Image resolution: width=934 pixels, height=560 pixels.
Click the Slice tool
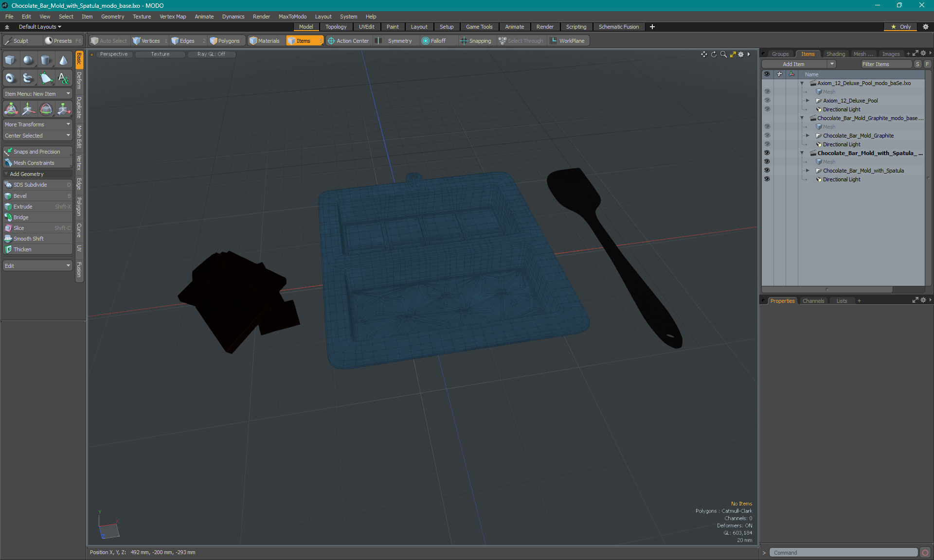point(37,228)
